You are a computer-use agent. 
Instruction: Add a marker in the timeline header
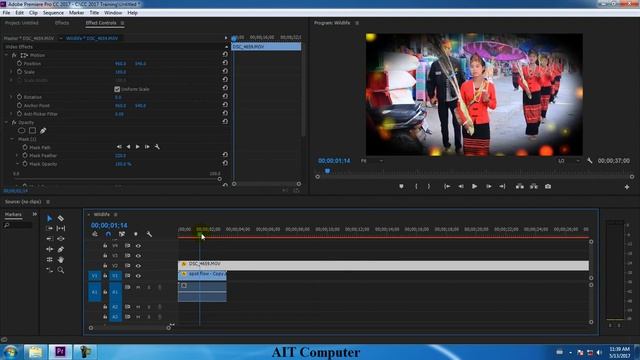(136, 234)
